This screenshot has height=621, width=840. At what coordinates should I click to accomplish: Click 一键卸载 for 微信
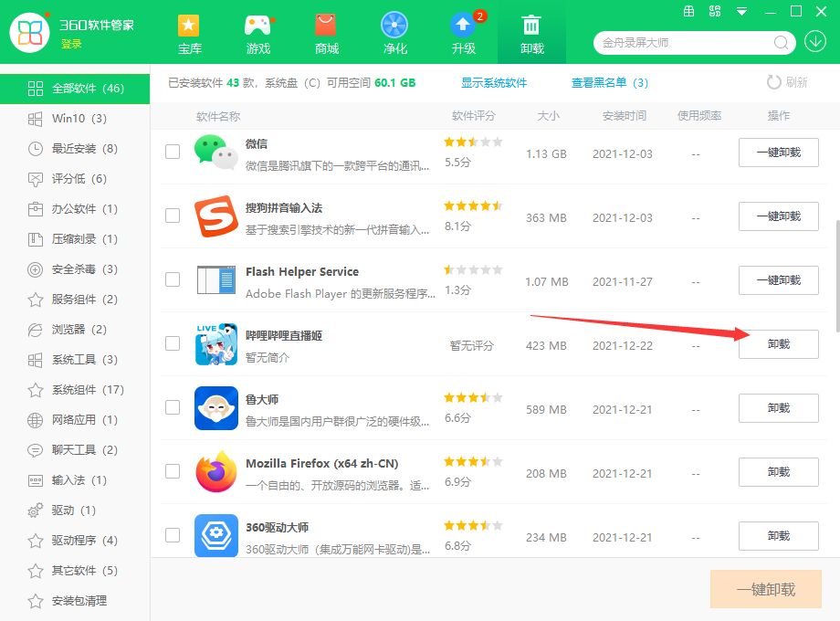779,153
